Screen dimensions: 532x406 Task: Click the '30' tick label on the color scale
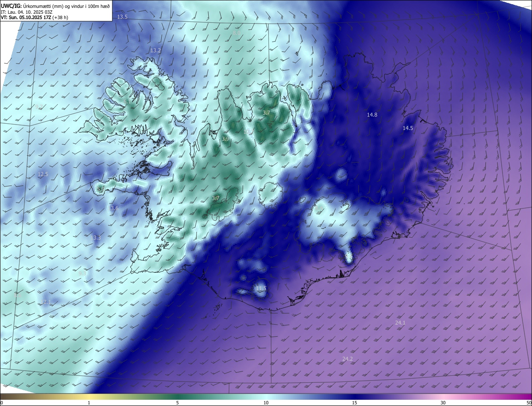click(x=443, y=403)
